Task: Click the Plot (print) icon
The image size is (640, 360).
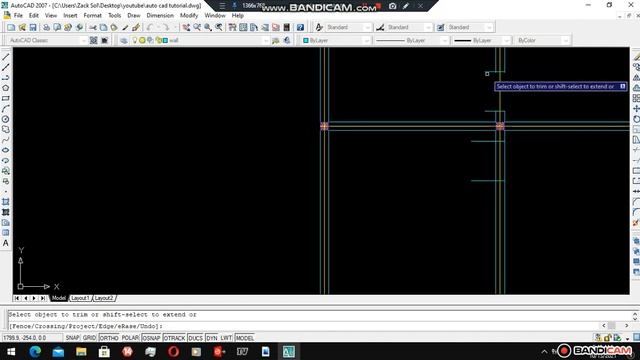Action: click(x=46, y=27)
